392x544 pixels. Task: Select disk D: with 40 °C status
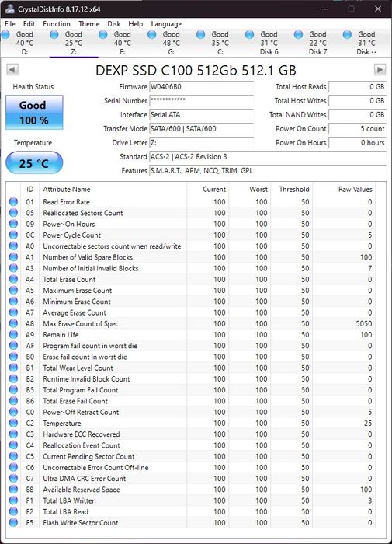(25, 43)
